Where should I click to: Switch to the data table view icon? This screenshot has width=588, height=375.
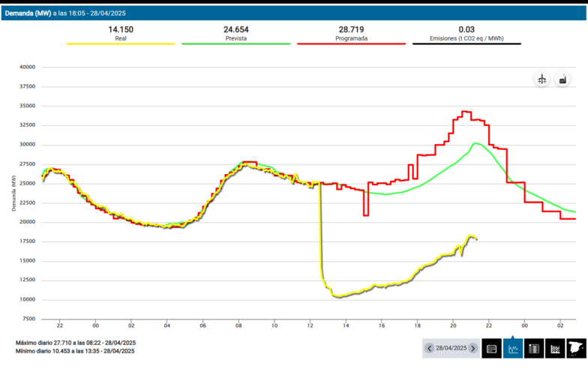click(535, 349)
